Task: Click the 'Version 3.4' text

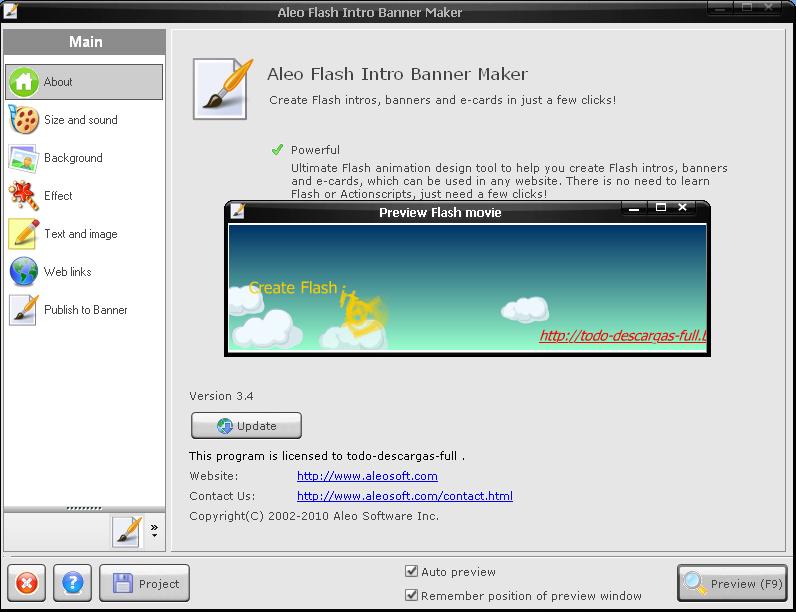Action: click(221, 396)
